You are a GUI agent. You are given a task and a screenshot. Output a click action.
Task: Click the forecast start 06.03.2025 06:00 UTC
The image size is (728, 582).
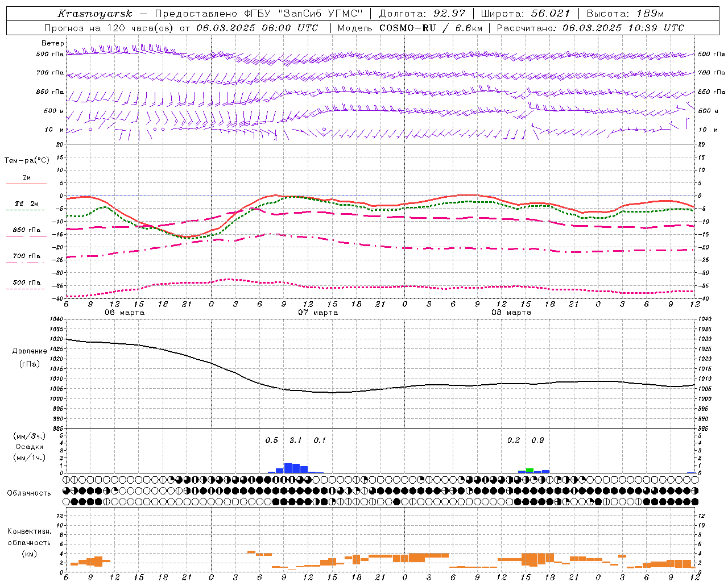pos(258,28)
